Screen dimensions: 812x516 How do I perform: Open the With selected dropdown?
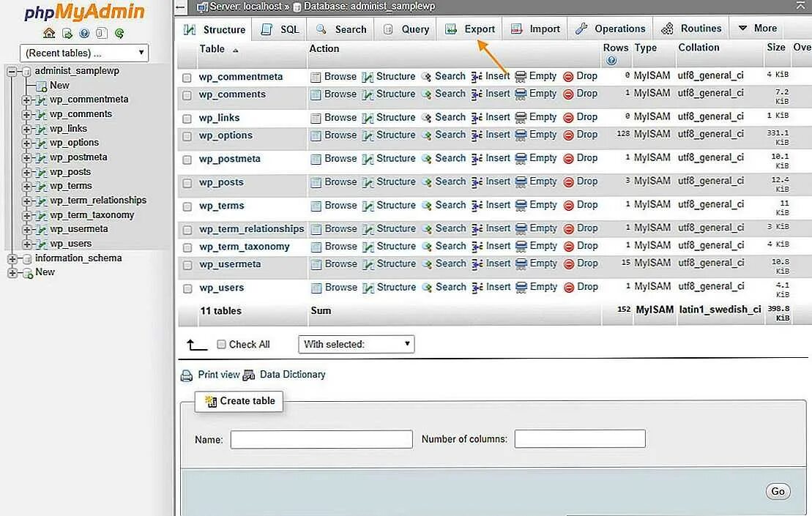357,344
